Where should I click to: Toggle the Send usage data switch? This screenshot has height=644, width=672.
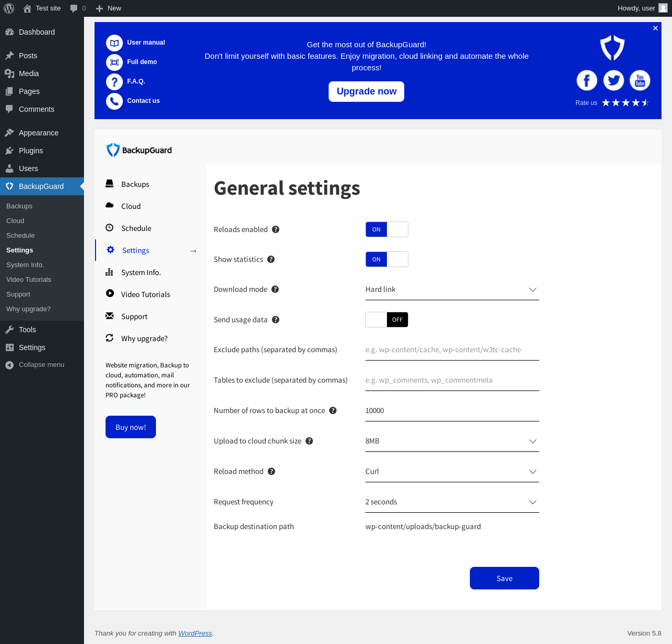point(387,320)
